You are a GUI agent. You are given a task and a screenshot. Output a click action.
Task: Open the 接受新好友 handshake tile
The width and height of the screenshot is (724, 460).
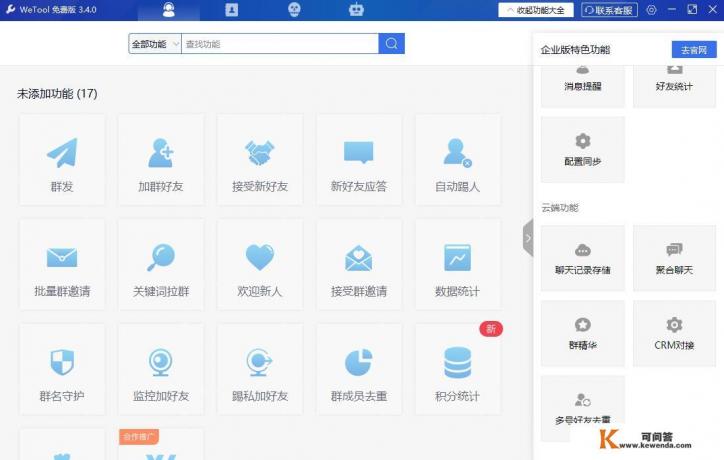coord(259,160)
